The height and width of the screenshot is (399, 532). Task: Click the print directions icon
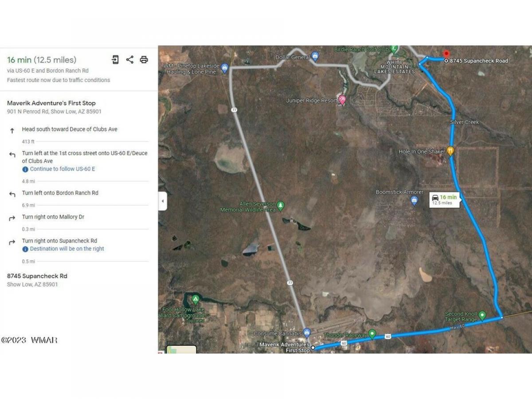tap(144, 59)
